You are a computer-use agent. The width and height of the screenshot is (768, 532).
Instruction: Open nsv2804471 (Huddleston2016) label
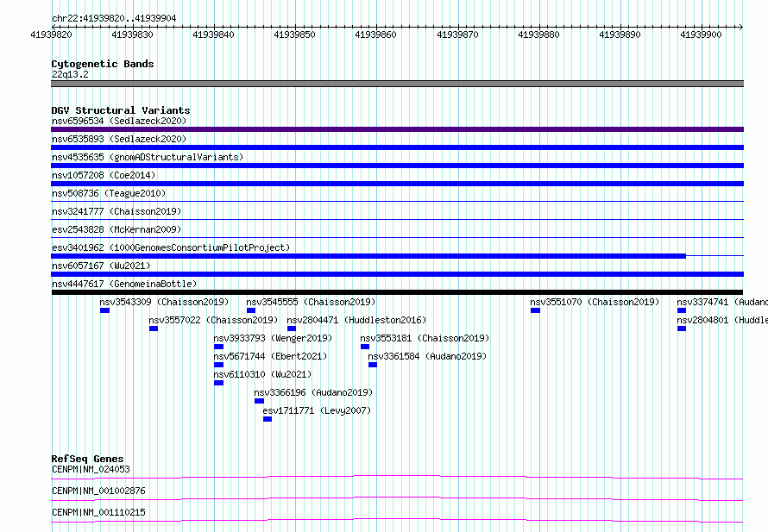click(x=356, y=320)
